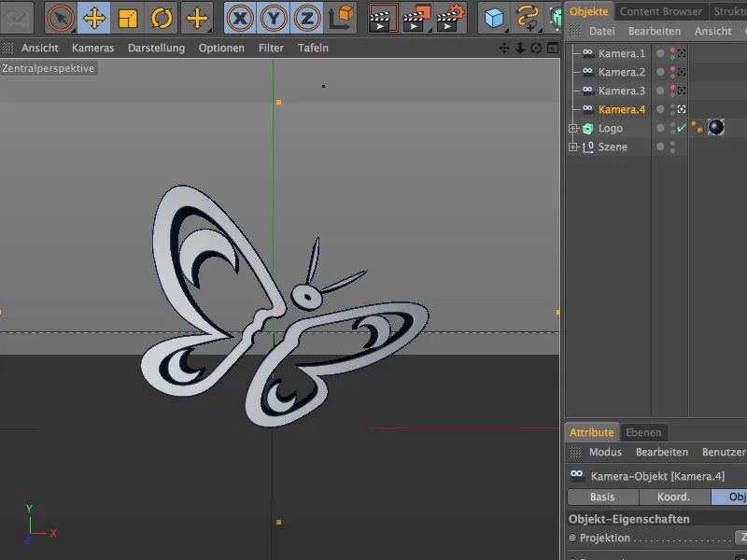Select Kamera.2 in the object list

621,72
